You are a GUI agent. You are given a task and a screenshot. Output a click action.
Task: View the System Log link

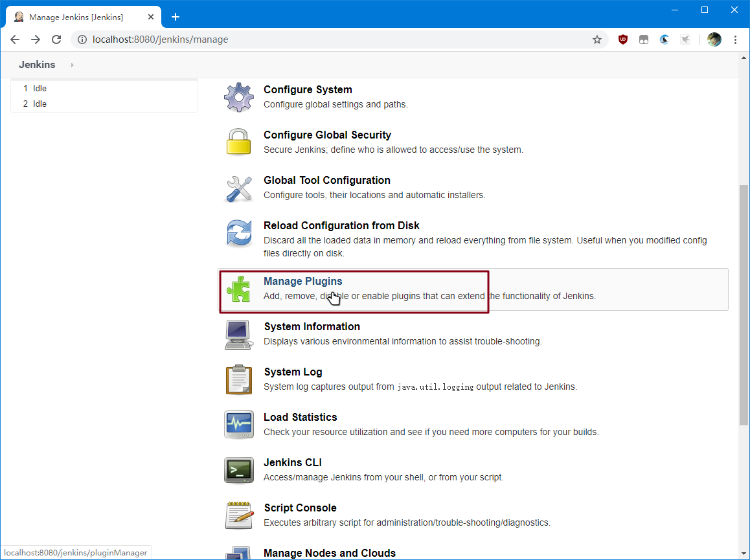point(293,372)
